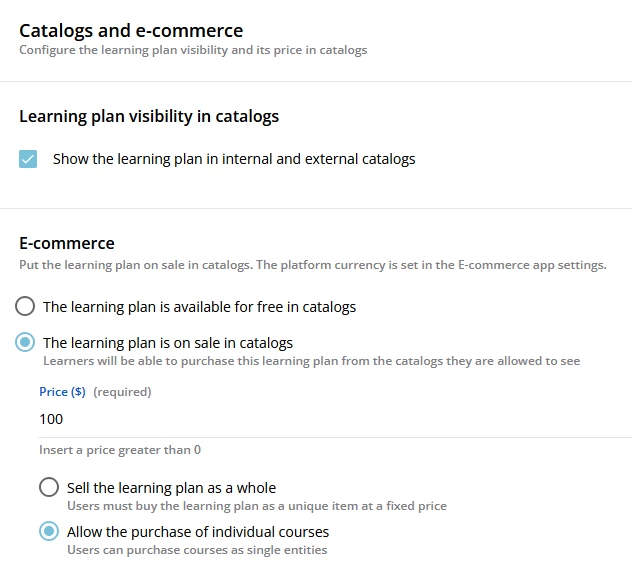Click the 'Catalogs and e-commerce' page heading

[x=131, y=31]
